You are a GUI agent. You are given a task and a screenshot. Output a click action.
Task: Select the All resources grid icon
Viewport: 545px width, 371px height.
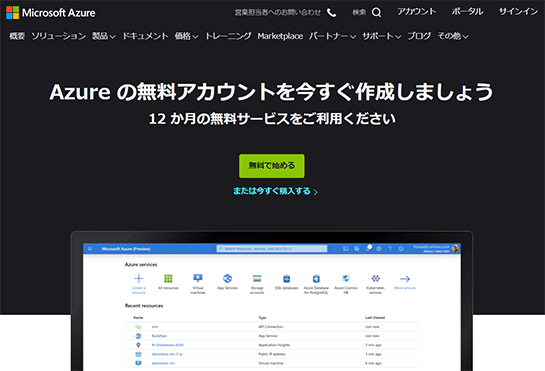coord(168,279)
